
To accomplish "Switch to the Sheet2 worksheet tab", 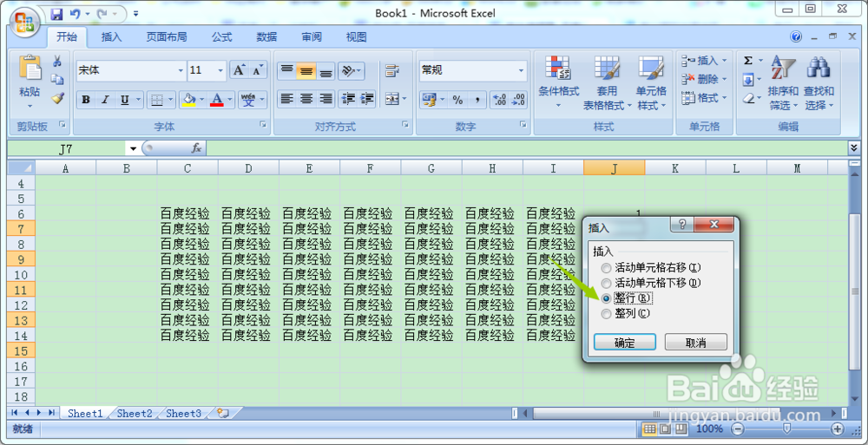I will pyautogui.click(x=135, y=414).
